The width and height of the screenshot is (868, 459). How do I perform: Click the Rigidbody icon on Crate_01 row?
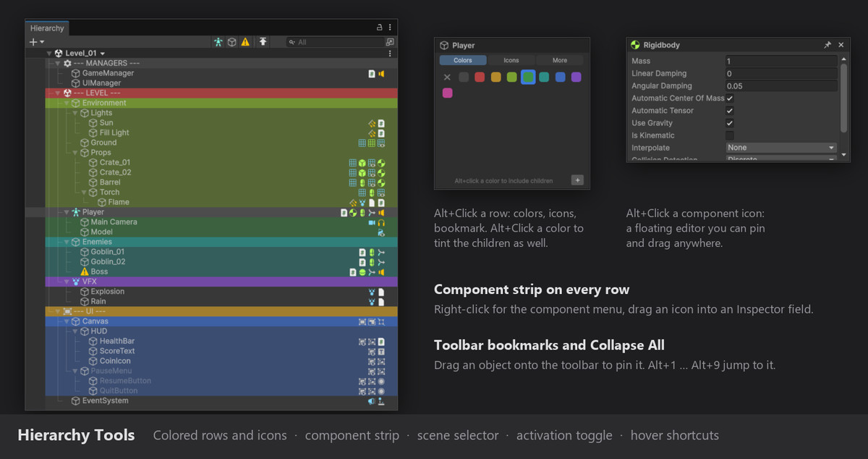(381, 162)
